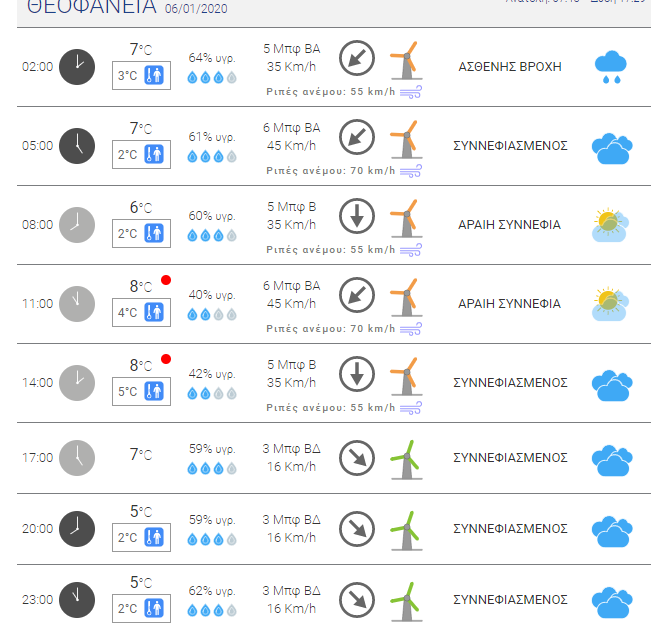The image size is (669, 624).
Task: Click the 05:00 northeast wind direction arrow
Action: (x=357, y=137)
